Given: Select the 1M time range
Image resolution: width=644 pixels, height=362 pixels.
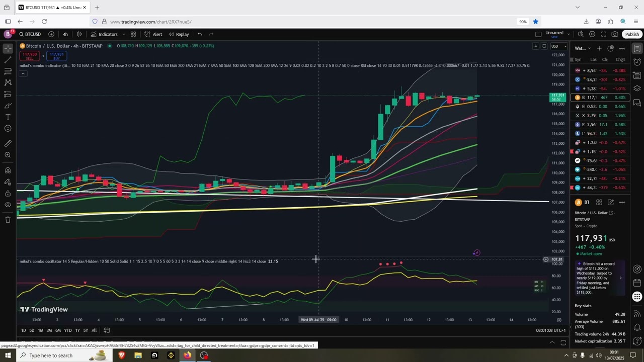Looking at the screenshot, I should 41,330.
